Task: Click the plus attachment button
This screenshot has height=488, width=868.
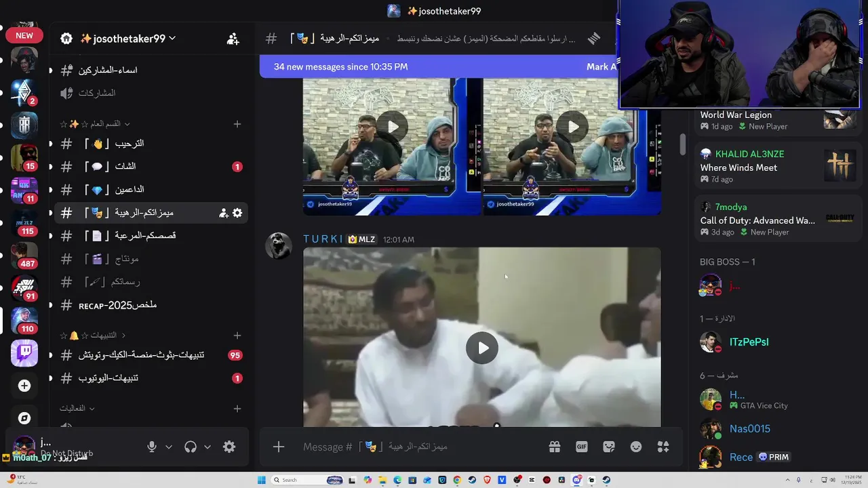Action: pos(279,447)
